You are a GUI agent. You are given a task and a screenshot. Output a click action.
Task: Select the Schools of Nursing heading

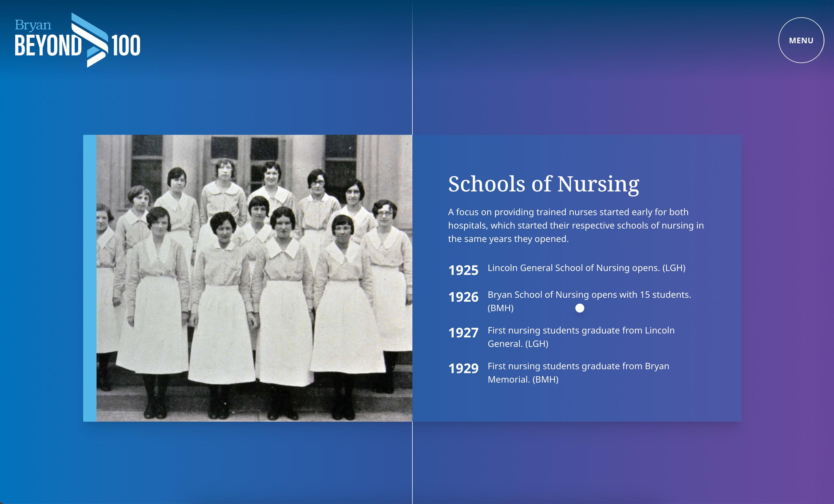click(544, 184)
